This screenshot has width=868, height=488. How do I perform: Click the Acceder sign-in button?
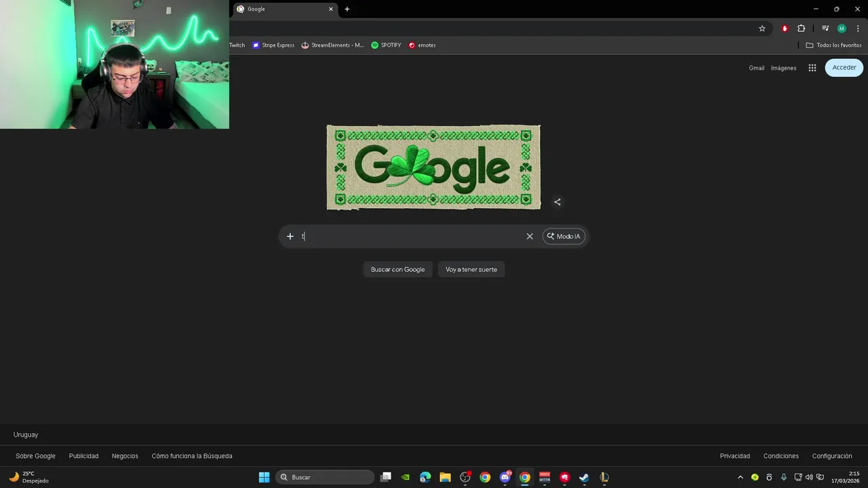coord(844,68)
